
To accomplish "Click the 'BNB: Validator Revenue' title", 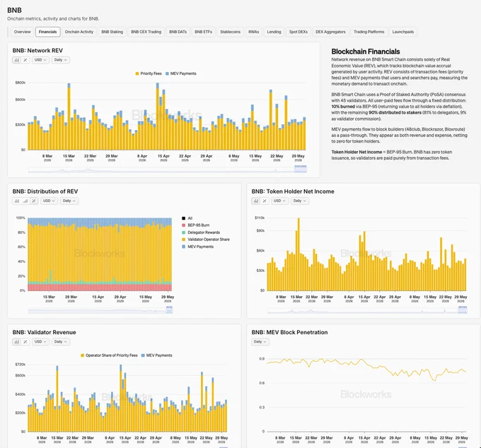I will click(x=44, y=333).
